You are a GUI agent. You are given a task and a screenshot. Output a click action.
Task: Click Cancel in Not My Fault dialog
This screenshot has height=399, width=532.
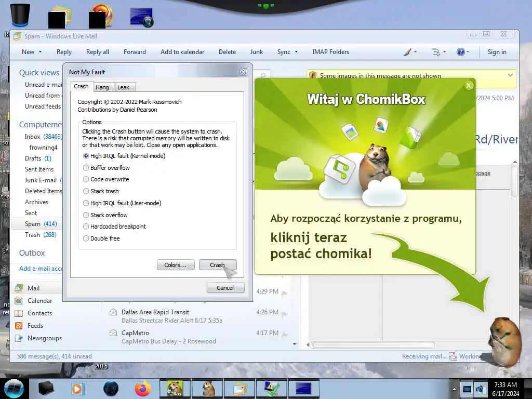tap(225, 288)
